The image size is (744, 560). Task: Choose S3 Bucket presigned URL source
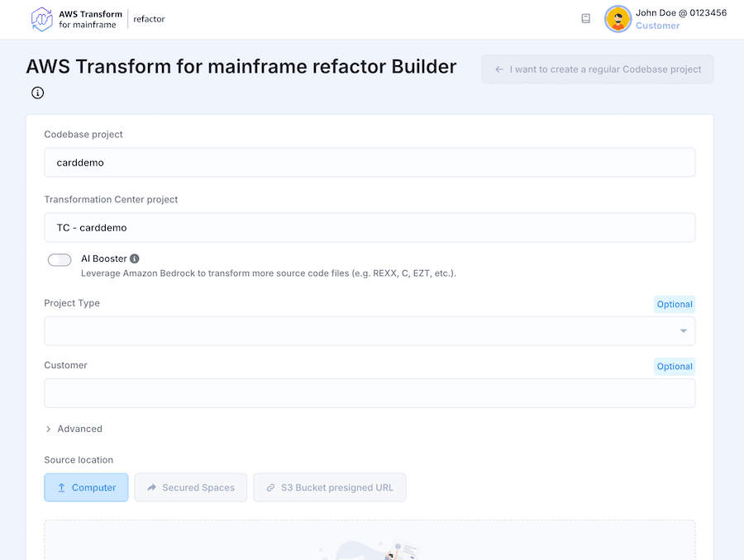[x=330, y=487]
